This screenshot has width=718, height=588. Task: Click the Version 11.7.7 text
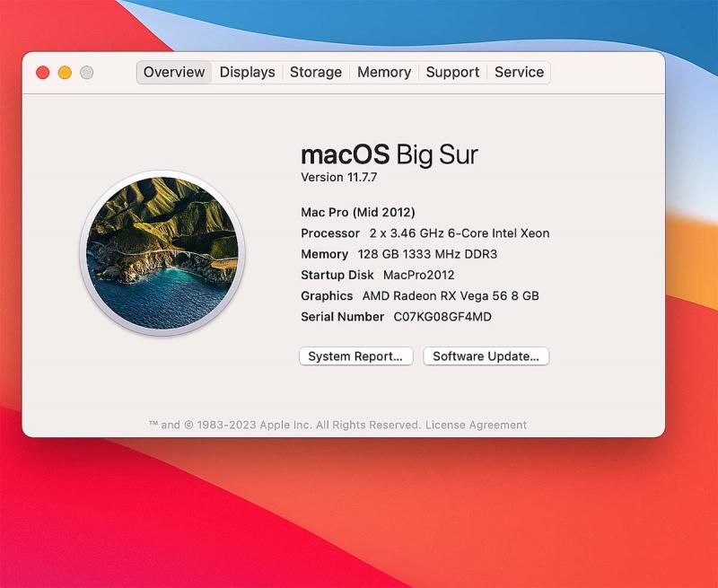339,177
